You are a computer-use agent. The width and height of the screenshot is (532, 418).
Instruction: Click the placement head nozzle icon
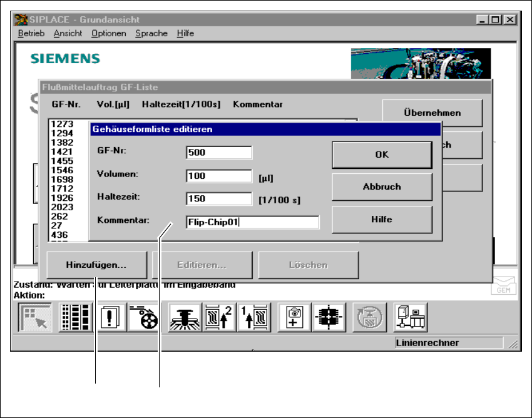tap(185, 317)
